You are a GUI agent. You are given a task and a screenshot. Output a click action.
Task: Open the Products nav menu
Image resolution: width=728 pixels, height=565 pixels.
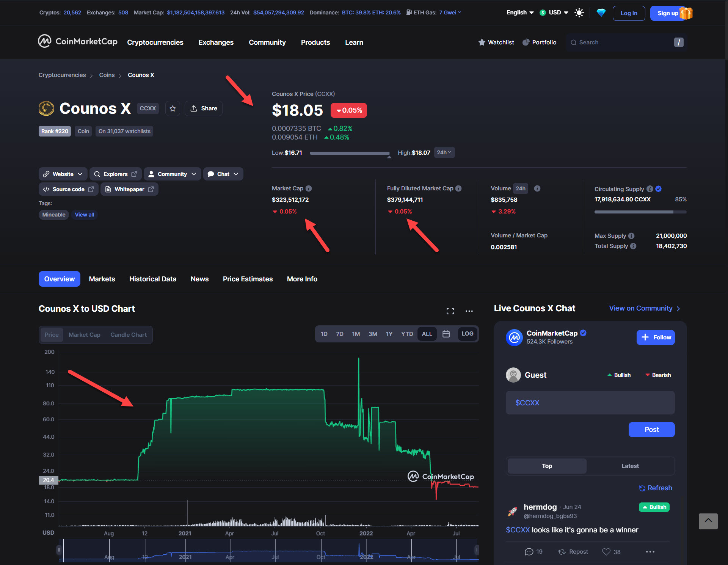tap(315, 42)
